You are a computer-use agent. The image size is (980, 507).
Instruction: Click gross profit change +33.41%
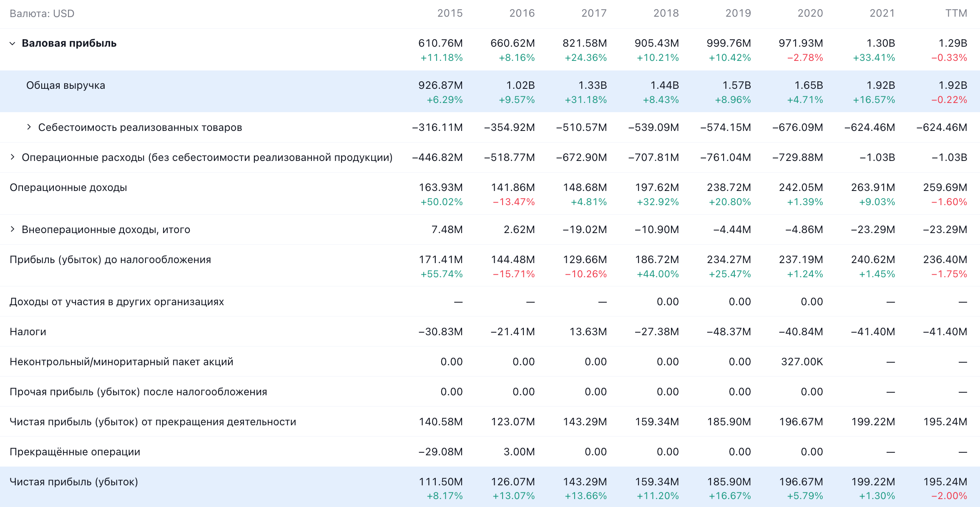point(874,58)
